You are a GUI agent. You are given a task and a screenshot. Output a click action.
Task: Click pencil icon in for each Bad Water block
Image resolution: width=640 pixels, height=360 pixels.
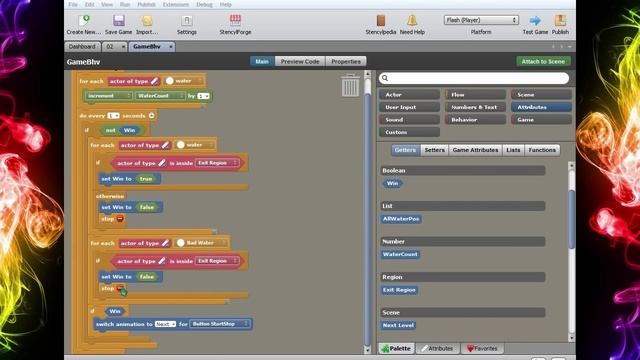165,243
